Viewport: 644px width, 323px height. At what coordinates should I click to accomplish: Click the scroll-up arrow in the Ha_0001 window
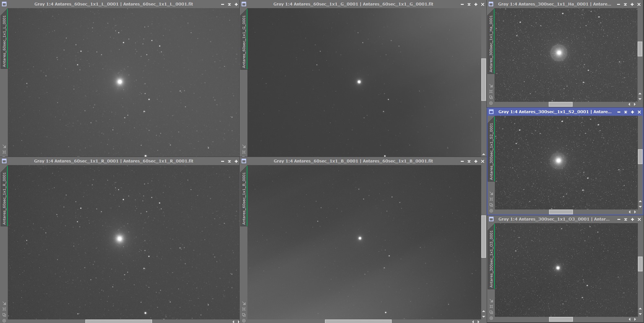point(640,94)
